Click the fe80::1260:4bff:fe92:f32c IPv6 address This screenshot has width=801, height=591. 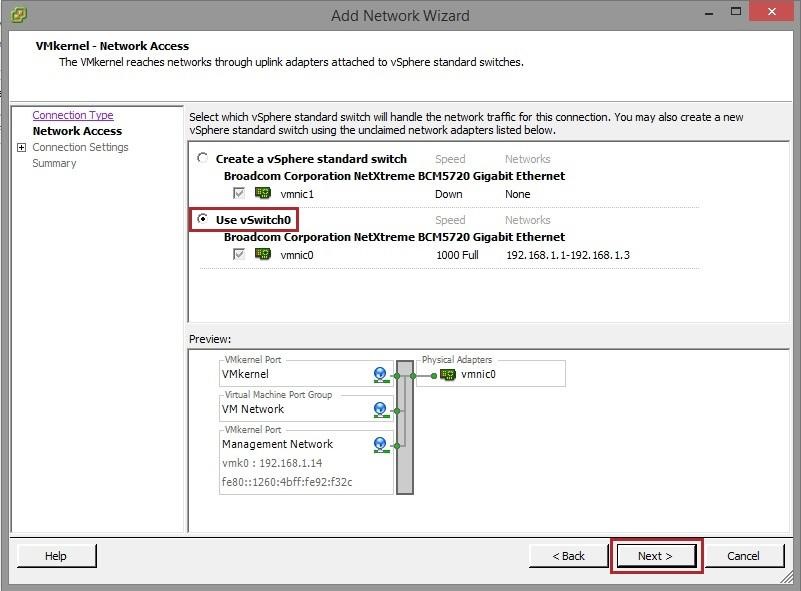[287, 482]
